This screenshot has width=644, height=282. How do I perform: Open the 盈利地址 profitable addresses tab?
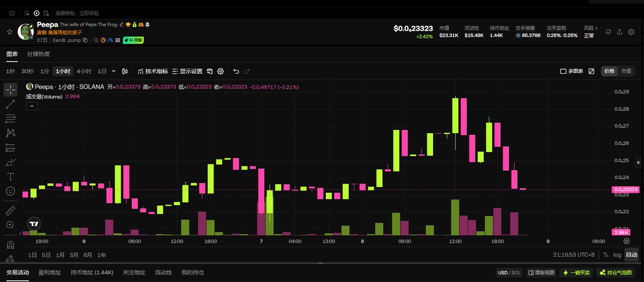pyautogui.click(x=49, y=272)
